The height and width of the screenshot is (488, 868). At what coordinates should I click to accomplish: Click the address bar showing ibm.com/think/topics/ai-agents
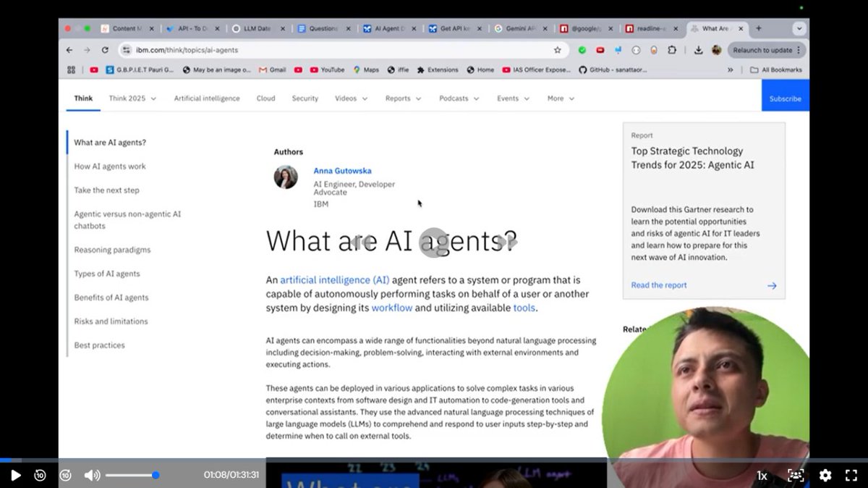[x=343, y=50]
